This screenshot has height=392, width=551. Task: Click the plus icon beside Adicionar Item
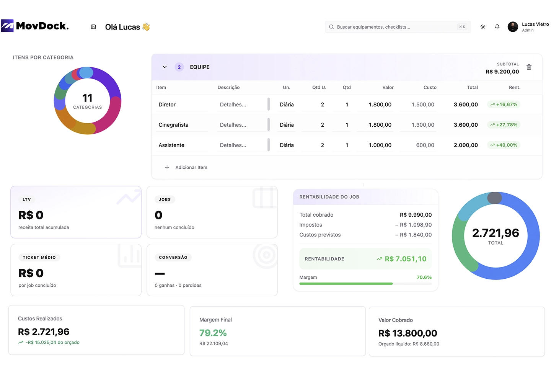(167, 167)
